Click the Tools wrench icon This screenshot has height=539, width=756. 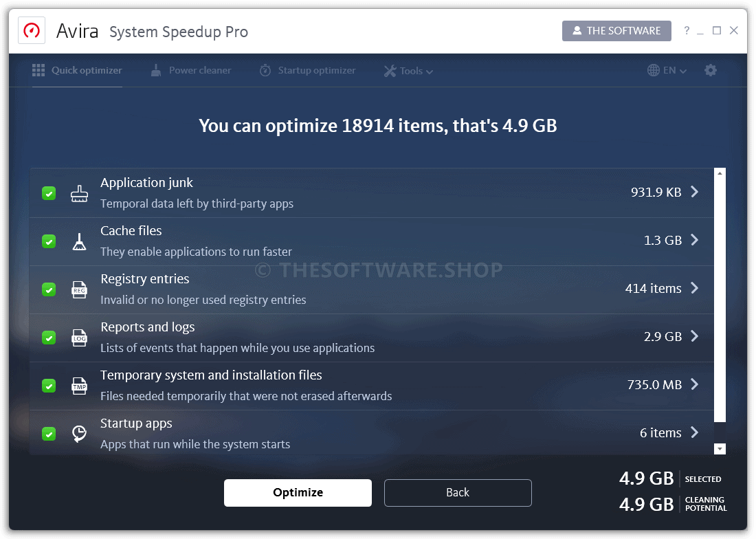390,71
